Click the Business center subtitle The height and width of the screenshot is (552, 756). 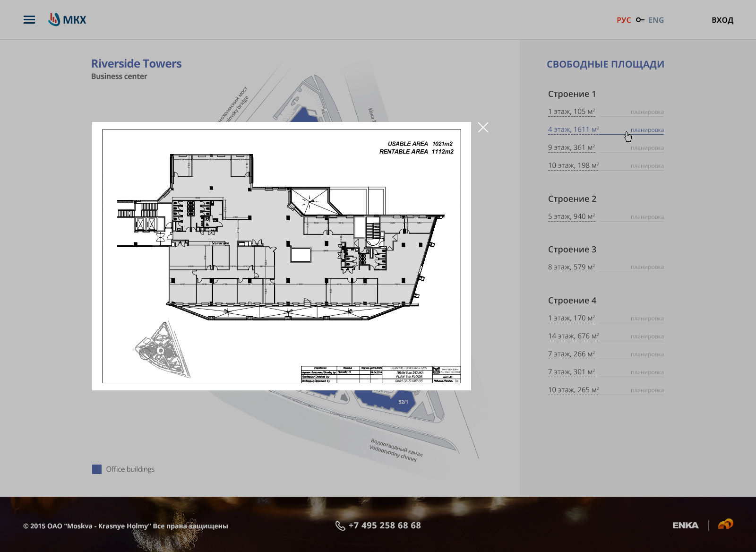(119, 77)
